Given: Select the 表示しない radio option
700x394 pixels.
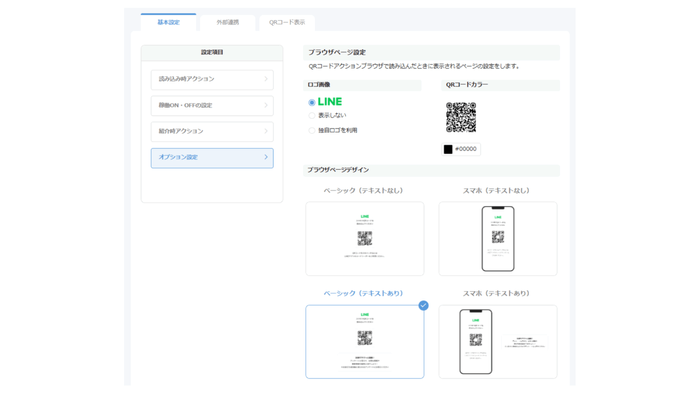Looking at the screenshot, I should click(312, 116).
